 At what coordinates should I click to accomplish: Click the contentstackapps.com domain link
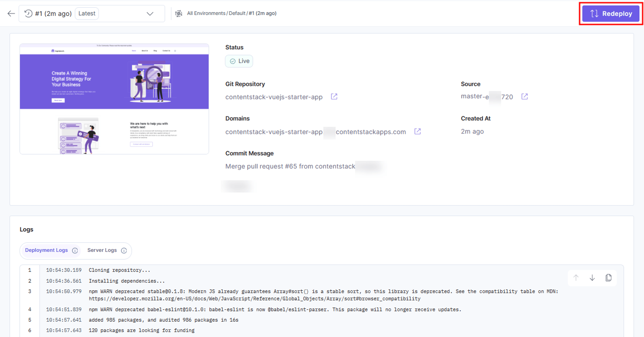coord(315,132)
